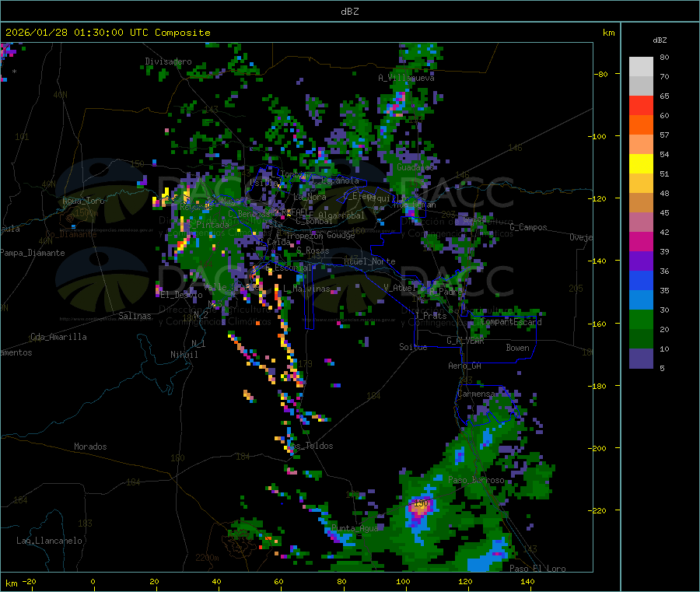Viewport: 700px width, 592px height.
Task: Click the -200 tick on the right axis
Action: coord(597,448)
